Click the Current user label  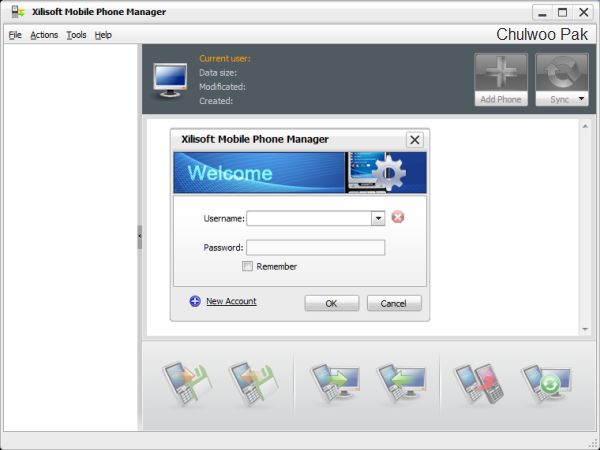coord(225,59)
